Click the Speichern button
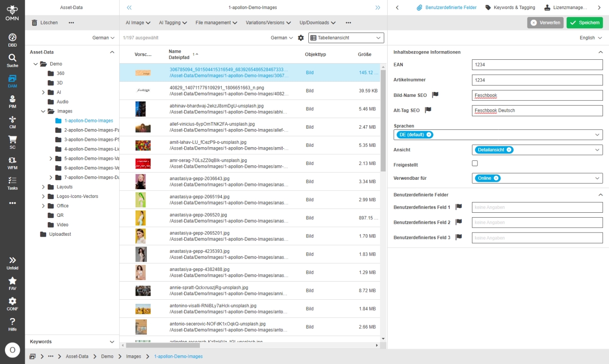The height and width of the screenshot is (364, 609). point(584,23)
